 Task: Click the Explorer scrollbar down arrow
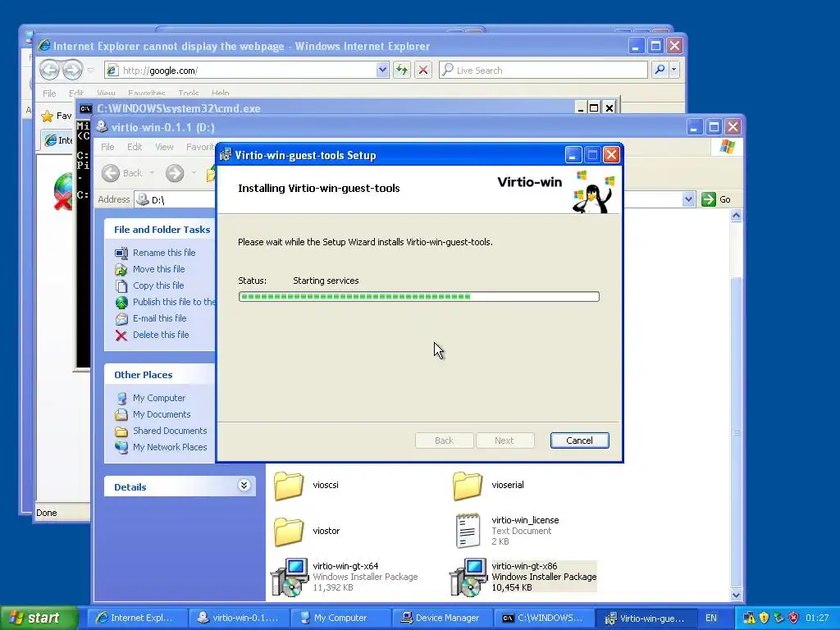736,596
